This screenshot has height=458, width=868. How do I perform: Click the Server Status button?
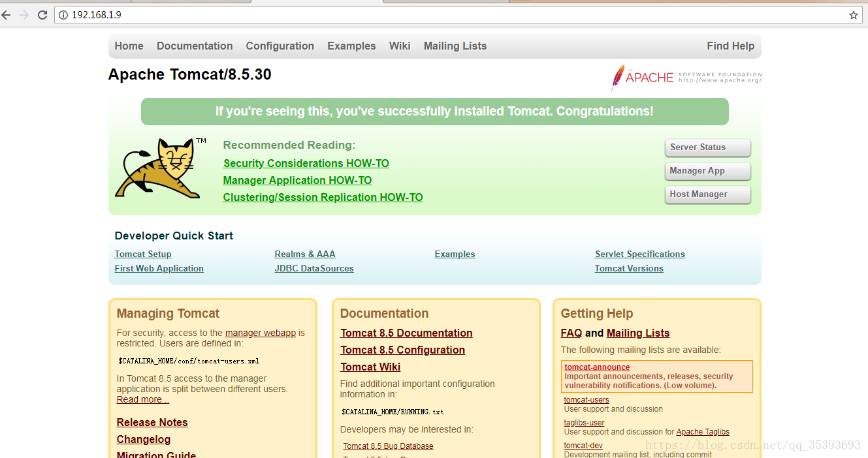coord(707,147)
